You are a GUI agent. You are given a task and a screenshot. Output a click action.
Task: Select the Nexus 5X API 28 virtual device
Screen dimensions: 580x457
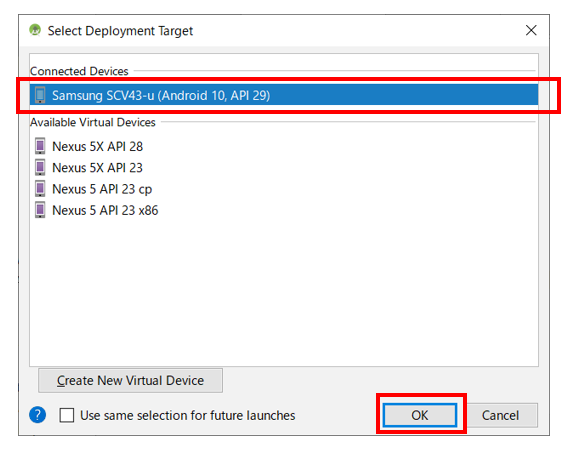click(x=97, y=147)
